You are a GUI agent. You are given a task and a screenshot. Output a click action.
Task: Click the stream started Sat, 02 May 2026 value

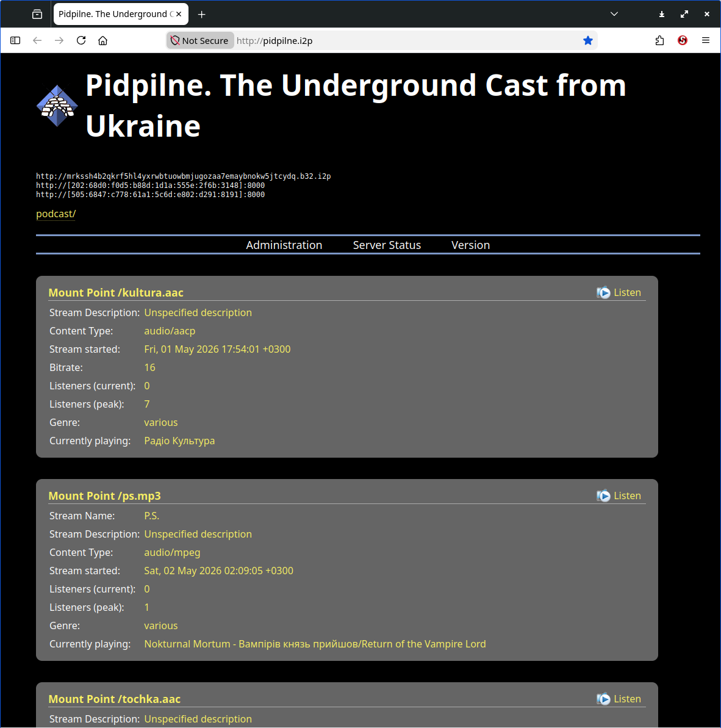pos(218,571)
